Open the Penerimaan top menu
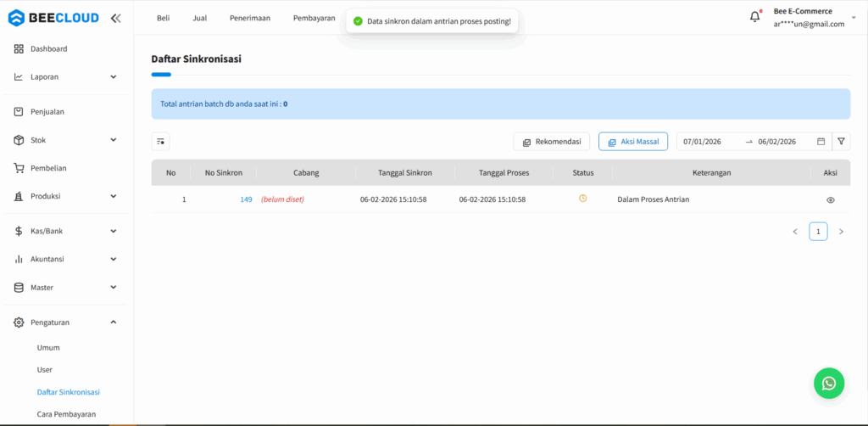 (x=250, y=18)
